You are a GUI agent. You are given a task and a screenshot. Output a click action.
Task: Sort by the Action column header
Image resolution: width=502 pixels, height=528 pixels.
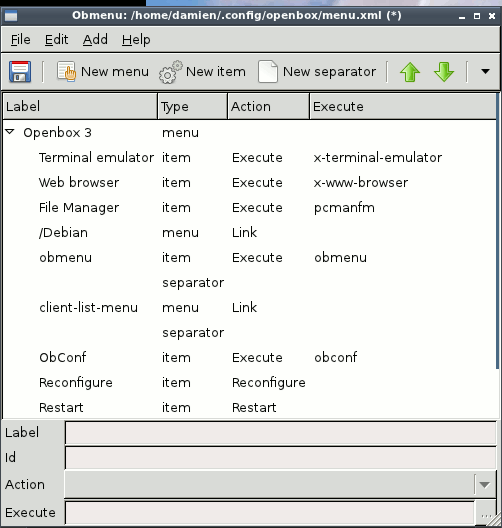coord(268,106)
